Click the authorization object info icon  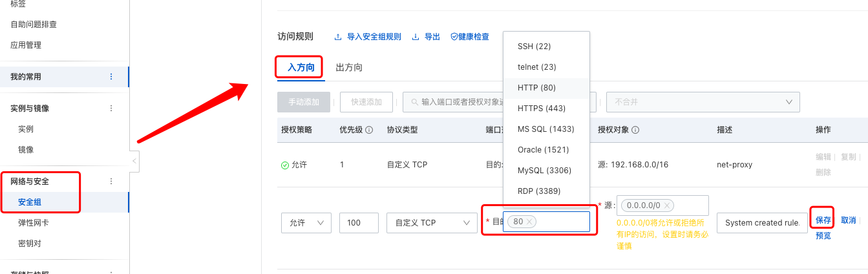635,130
